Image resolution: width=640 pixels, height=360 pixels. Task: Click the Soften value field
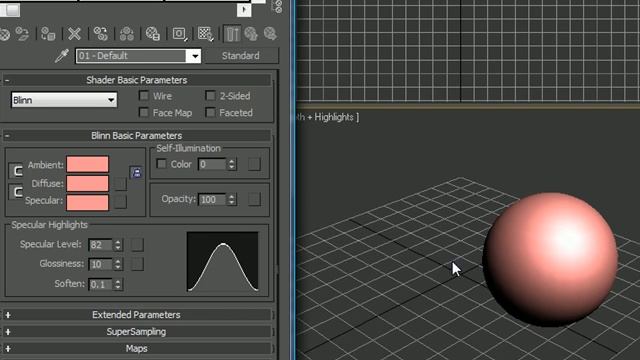[x=100, y=284]
